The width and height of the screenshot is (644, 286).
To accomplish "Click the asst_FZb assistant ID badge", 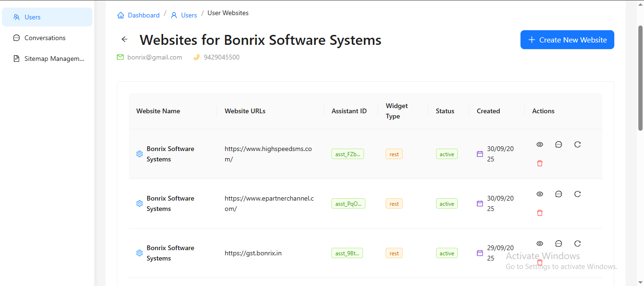I will [347, 153].
